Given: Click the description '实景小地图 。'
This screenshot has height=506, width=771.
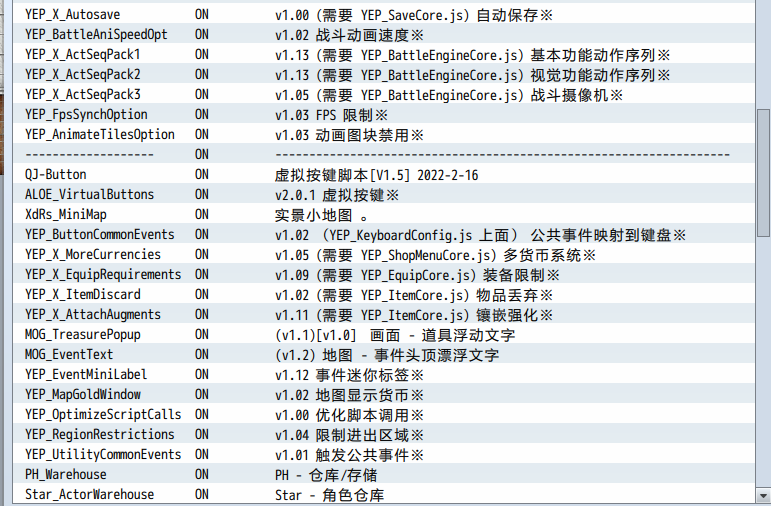Looking at the screenshot, I should pyautogui.click(x=322, y=215).
